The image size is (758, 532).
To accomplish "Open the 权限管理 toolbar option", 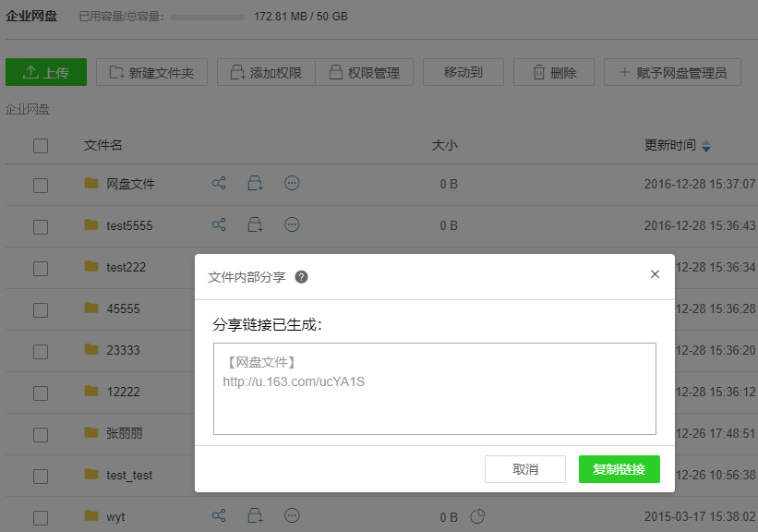I will pyautogui.click(x=363, y=73).
